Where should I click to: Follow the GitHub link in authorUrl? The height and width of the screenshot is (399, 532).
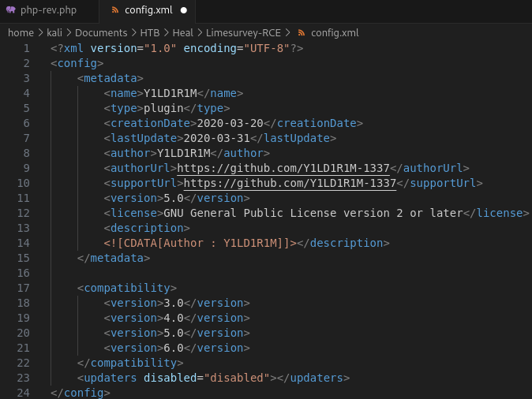coord(283,168)
